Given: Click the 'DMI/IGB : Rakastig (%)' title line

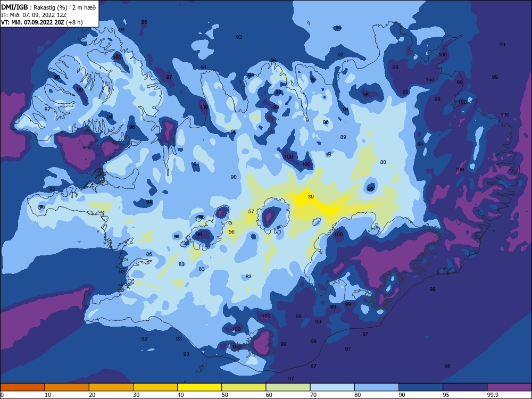Looking at the screenshot, I should (48, 7).
